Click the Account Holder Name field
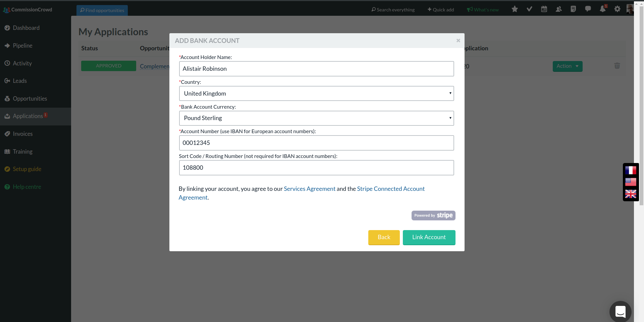 pos(316,69)
